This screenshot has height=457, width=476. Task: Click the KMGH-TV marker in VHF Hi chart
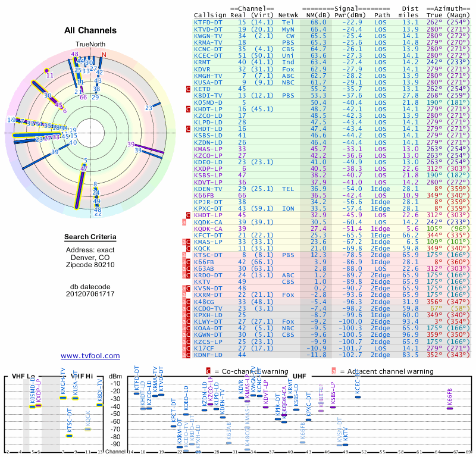point(63,397)
